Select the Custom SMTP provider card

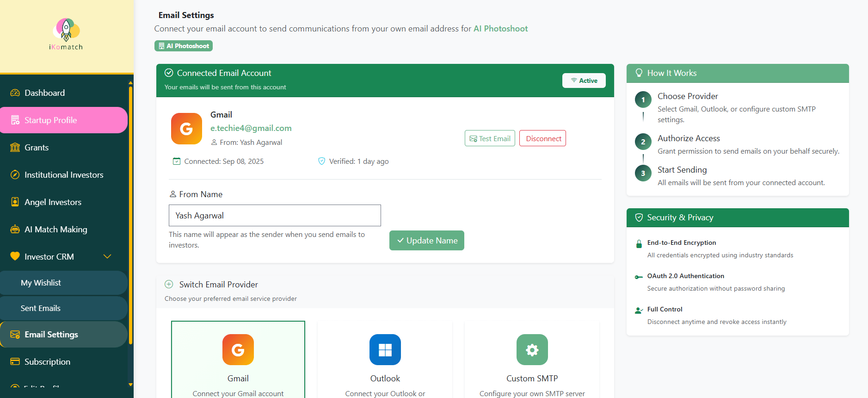[532, 360]
